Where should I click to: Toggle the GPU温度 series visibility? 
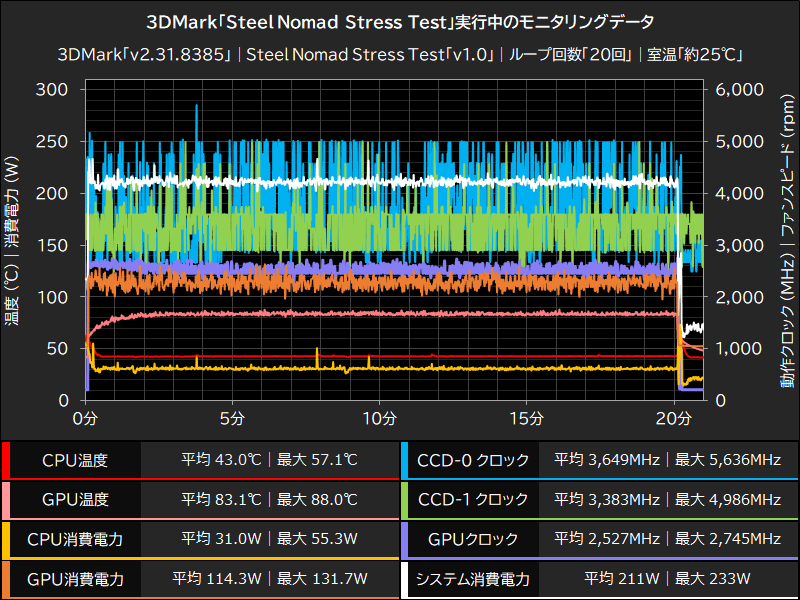75,500
